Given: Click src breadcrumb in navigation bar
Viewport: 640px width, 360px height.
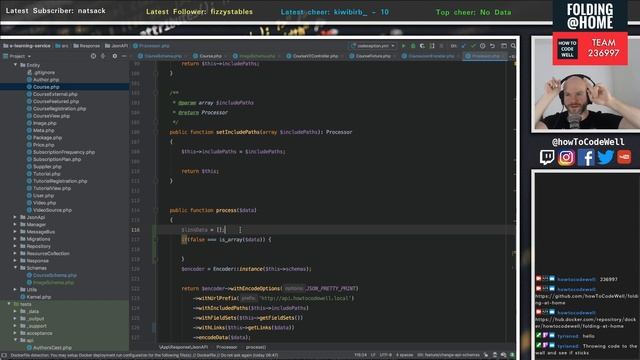Looking at the screenshot, I should point(62,46).
